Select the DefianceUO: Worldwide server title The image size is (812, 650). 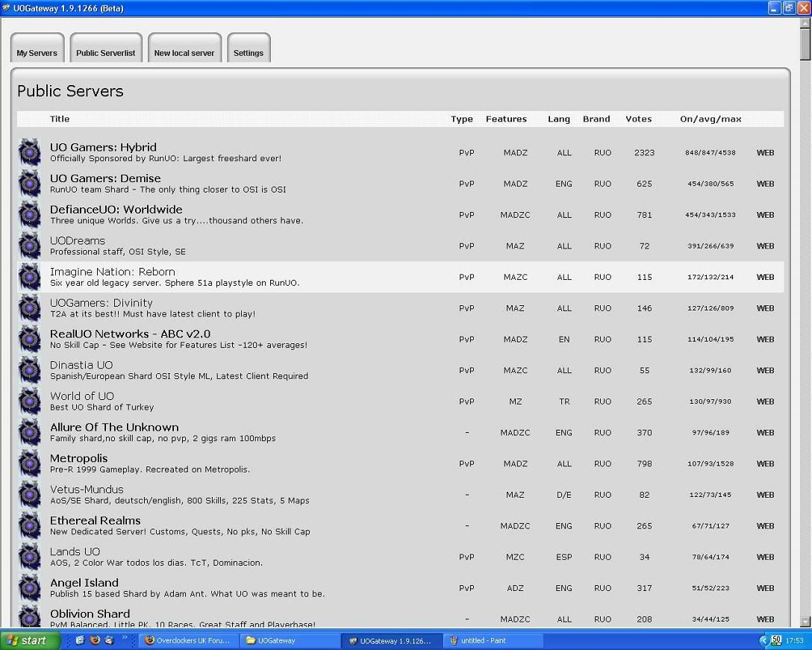pos(116,209)
